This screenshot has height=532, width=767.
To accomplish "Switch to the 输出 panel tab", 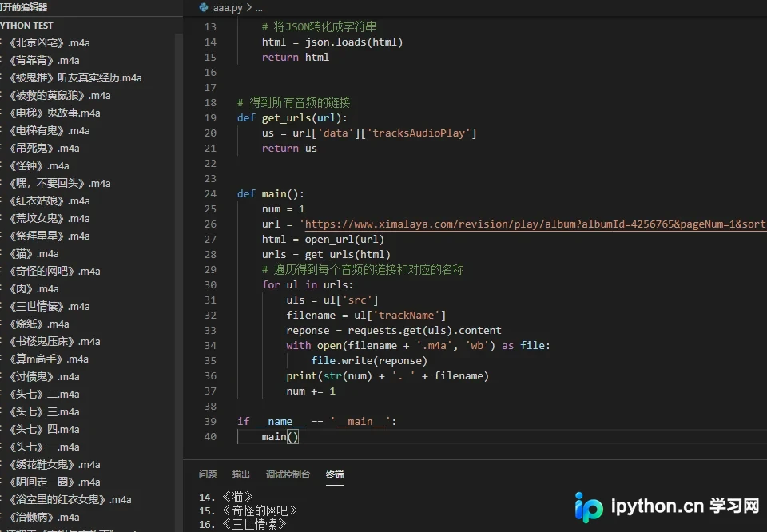I will [x=240, y=474].
